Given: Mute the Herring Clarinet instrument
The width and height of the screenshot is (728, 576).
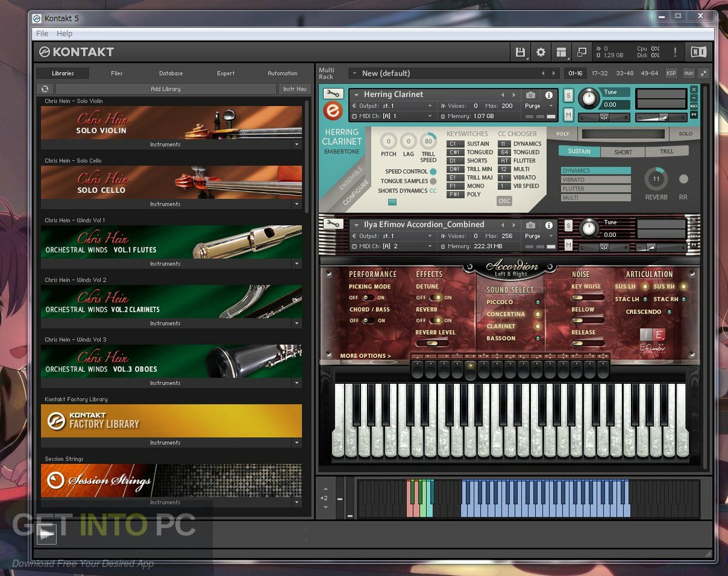Looking at the screenshot, I should tap(568, 115).
